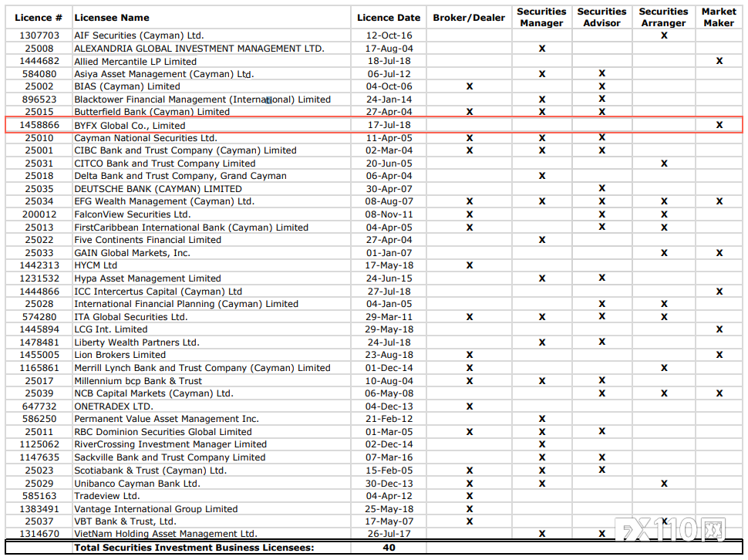Click licence number 896523
Viewport: 748px width, 560px height.
[39, 100]
